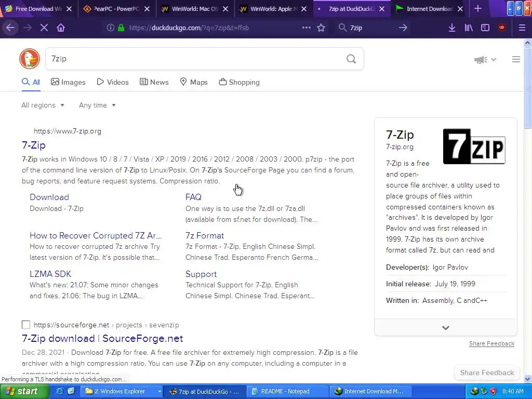The height and width of the screenshot is (399, 532).
Task: Toggle the sidebar view icon
Action: (485, 28)
